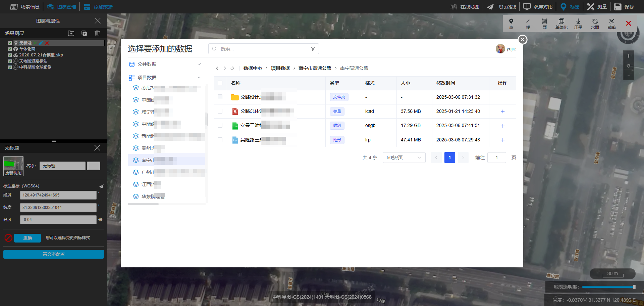Expand the 公共数据 section

click(x=165, y=64)
